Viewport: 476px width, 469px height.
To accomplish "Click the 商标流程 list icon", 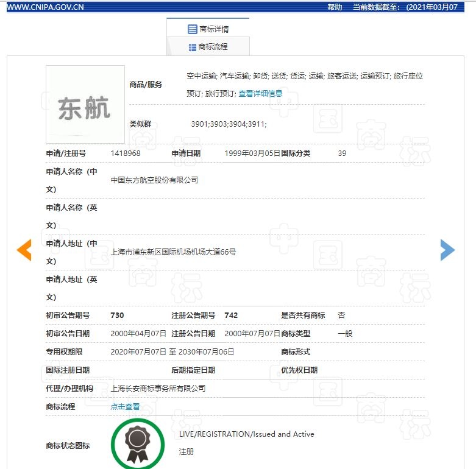I will (x=192, y=48).
